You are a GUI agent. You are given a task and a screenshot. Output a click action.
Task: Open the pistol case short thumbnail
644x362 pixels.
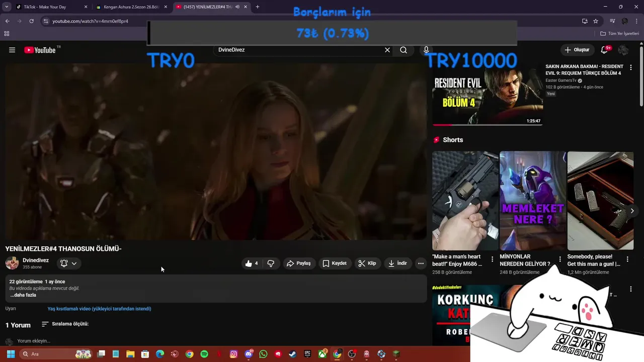(600, 201)
